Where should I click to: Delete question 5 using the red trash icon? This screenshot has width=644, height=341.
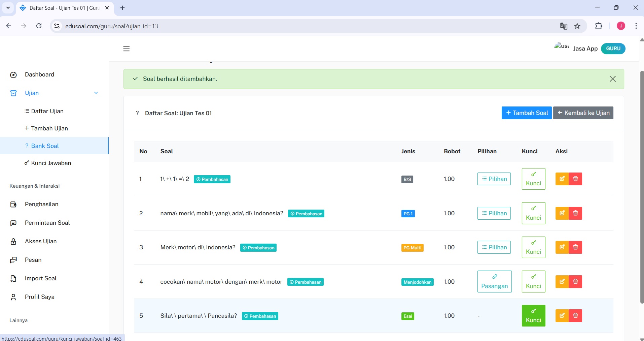[x=575, y=316]
